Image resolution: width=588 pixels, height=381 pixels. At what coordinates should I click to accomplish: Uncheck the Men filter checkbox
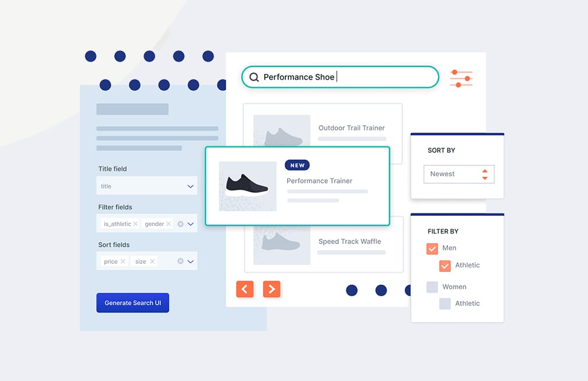point(432,248)
